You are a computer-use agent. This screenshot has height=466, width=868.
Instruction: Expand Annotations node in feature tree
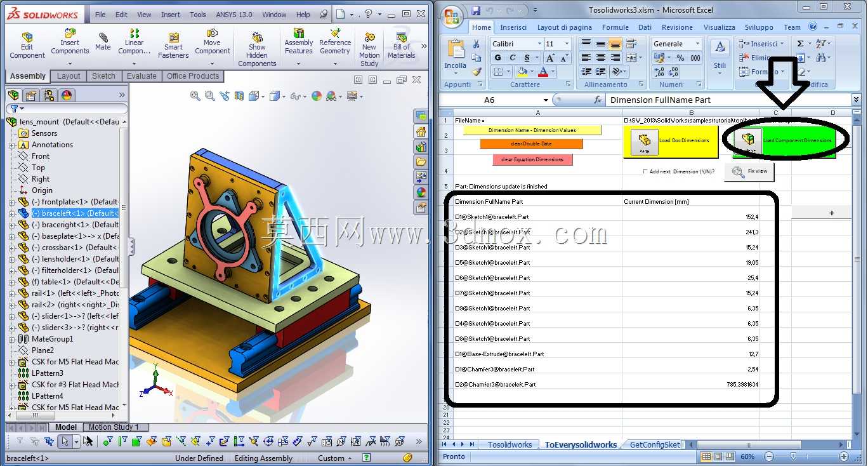[11, 145]
